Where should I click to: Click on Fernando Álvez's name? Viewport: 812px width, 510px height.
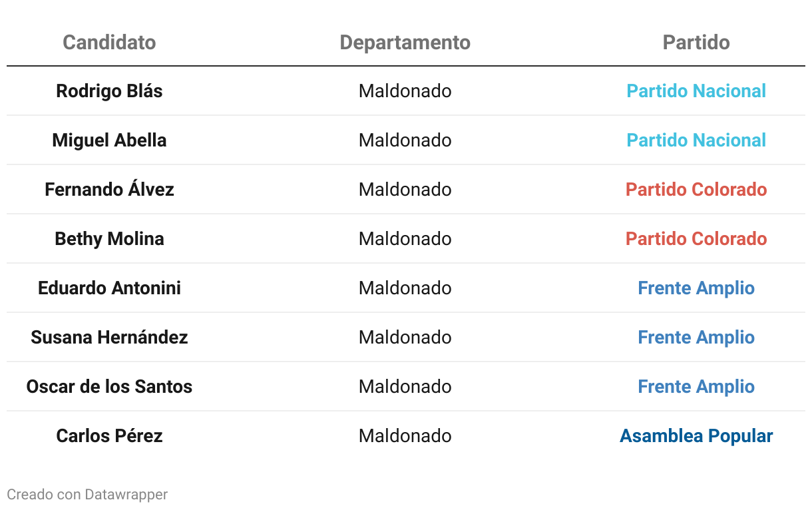point(109,190)
